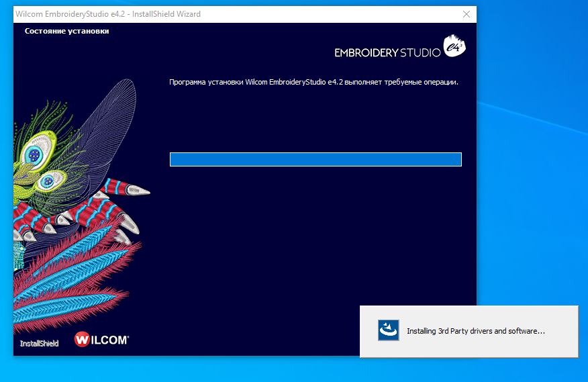This screenshot has height=382, width=588.
Task: Click the installer icon in the popup
Action: (388, 330)
